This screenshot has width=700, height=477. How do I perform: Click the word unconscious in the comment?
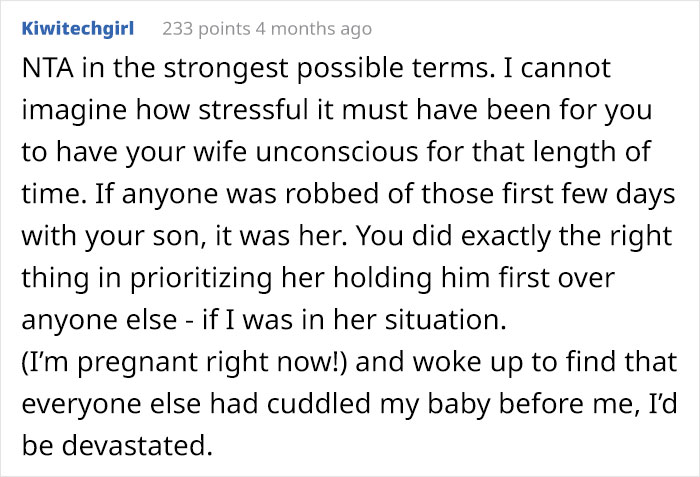click(x=337, y=152)
